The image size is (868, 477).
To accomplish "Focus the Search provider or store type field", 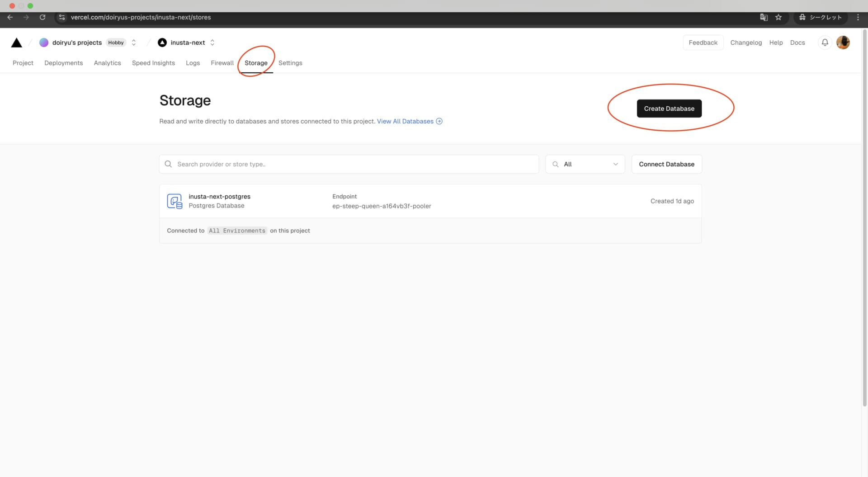I will click(x=349, y=164).
